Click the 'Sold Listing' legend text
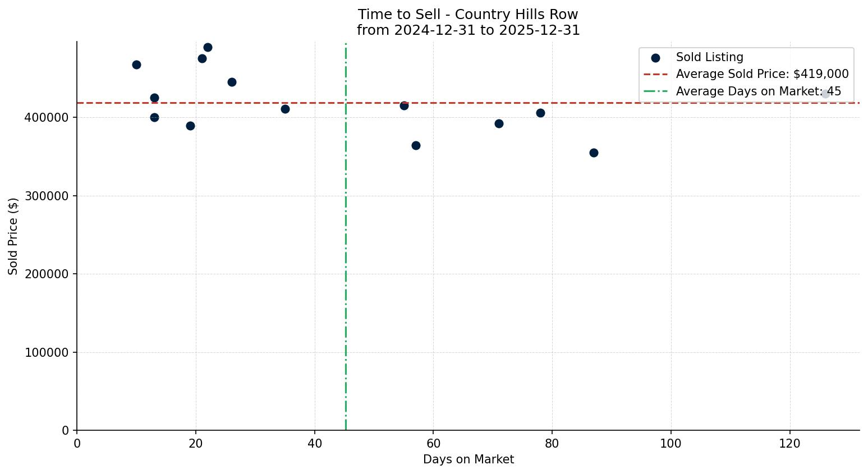 (x=709, y=57)
